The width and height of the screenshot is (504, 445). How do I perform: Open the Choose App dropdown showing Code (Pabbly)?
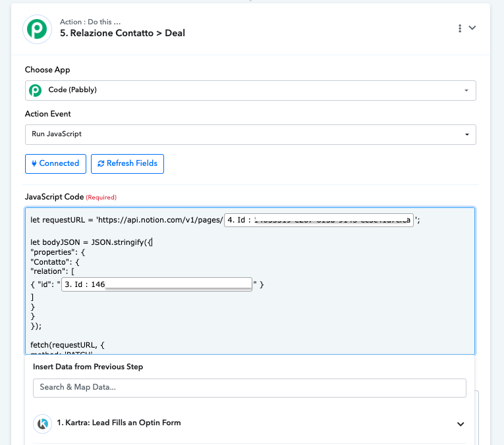[x=250, y=91]
